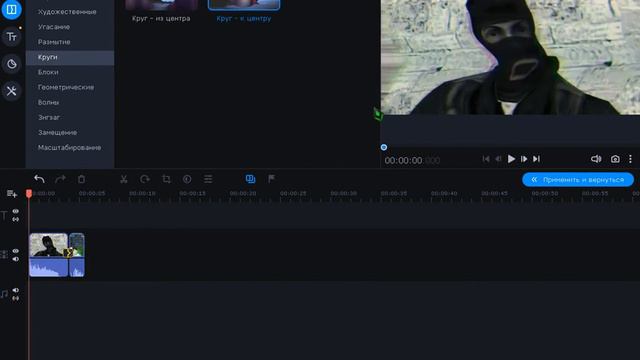Open the clip properties icon

click(208, 179)
